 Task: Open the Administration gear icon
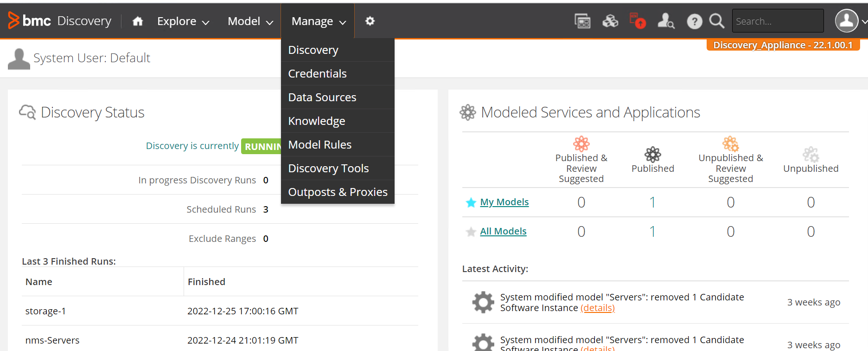pyautogui.click(x=370, y=21)
